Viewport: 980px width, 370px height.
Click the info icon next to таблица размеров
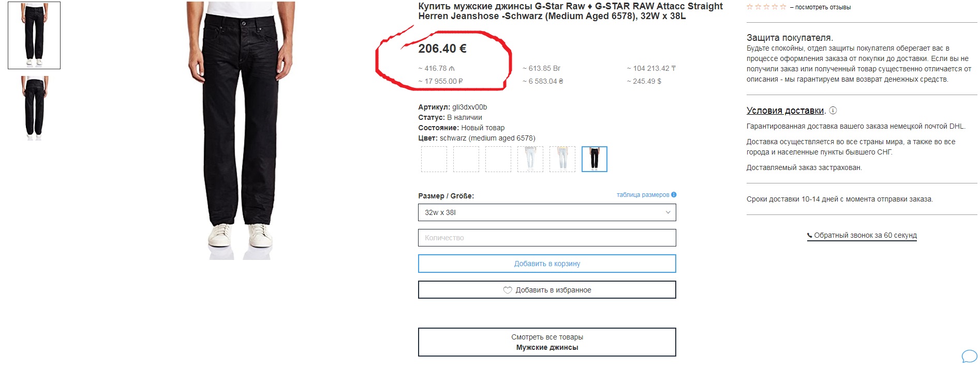pyautogui.click(x=674, y=195)
